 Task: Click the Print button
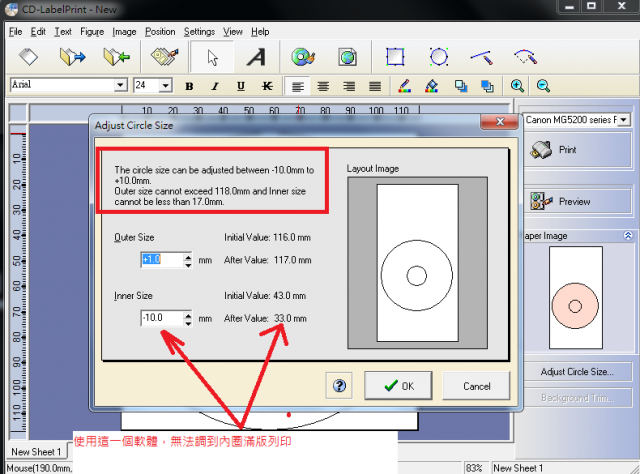[x=578, y=149]
